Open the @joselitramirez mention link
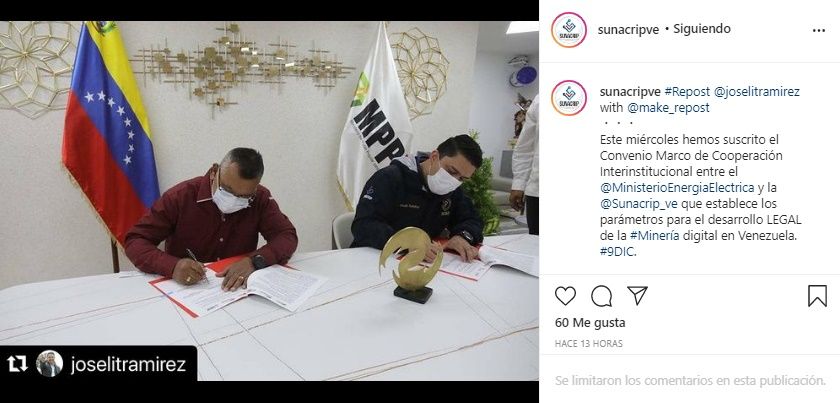This screenshot has width=840, height=403. coord(756,92)
